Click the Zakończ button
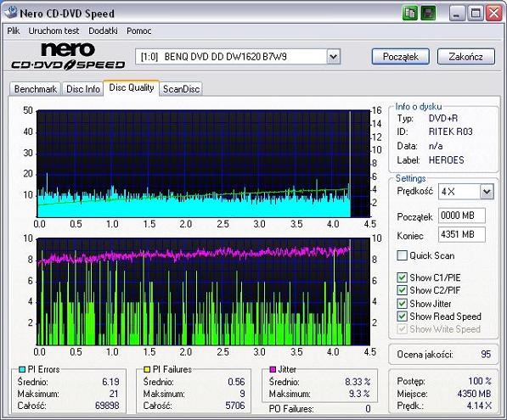Image resolution: width=507 pixels, height=420 pixels. (466, 57)
